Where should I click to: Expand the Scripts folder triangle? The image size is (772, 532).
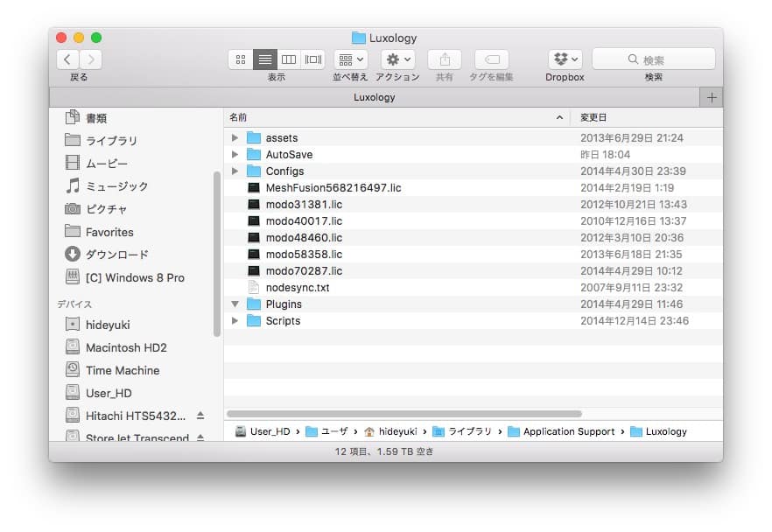click(x=235, y=321)
